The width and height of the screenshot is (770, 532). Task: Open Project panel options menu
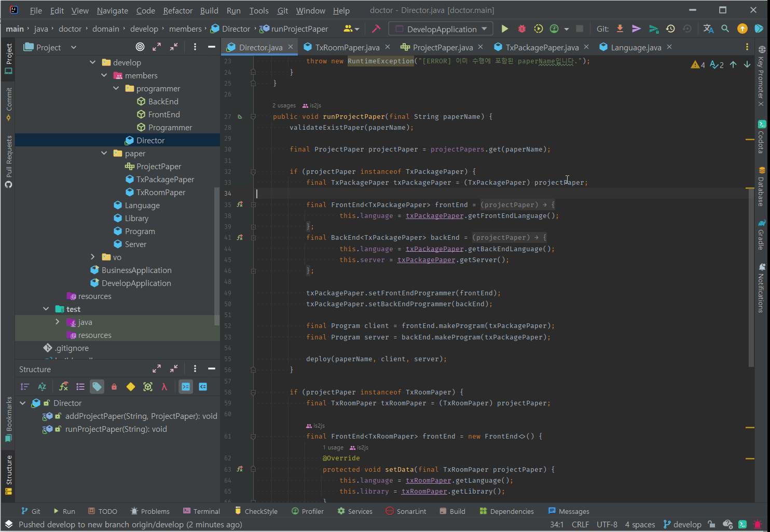click(x=195, y=47)
